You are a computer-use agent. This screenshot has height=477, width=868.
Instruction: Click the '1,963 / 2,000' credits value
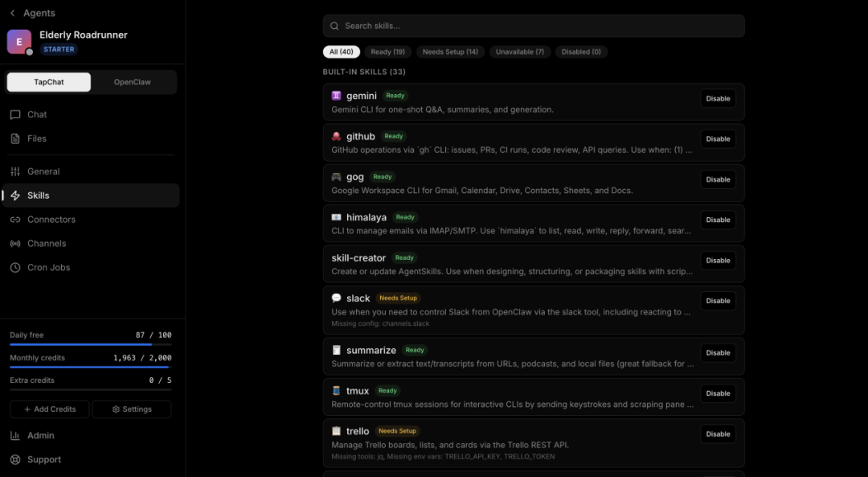coord(142,358)
